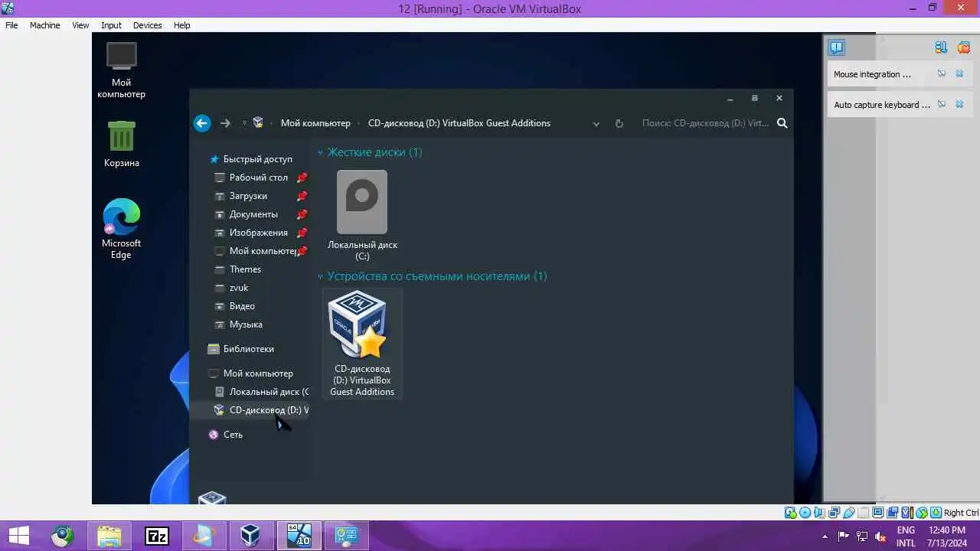Open the Machine menu
This screenshot has height=551, width=980.
coord(44,25)
